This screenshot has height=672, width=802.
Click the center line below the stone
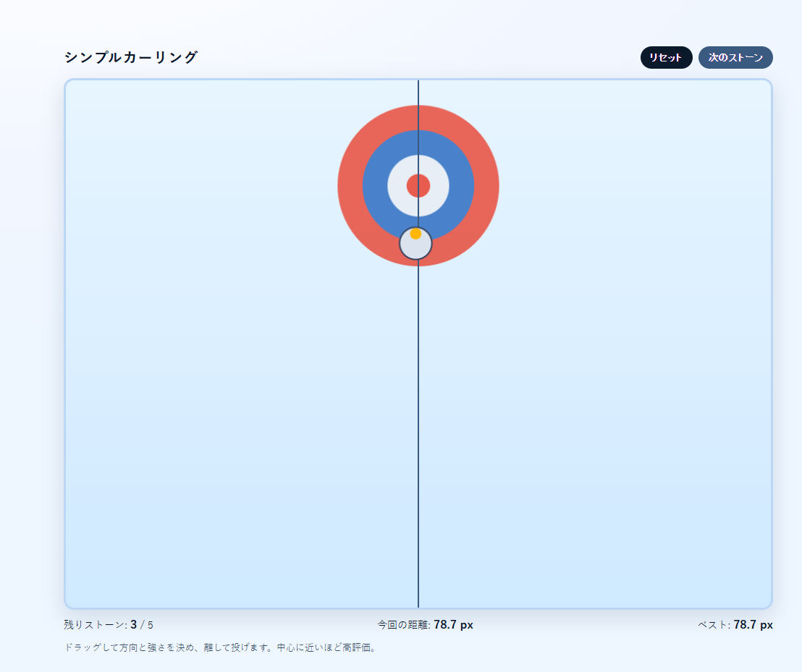click(x=418, y=434)
